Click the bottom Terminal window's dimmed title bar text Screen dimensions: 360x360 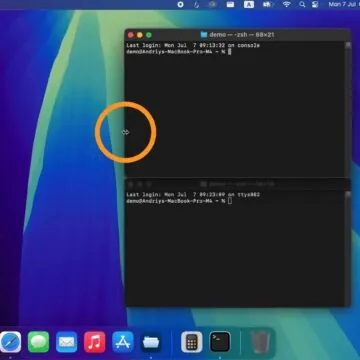241,184
